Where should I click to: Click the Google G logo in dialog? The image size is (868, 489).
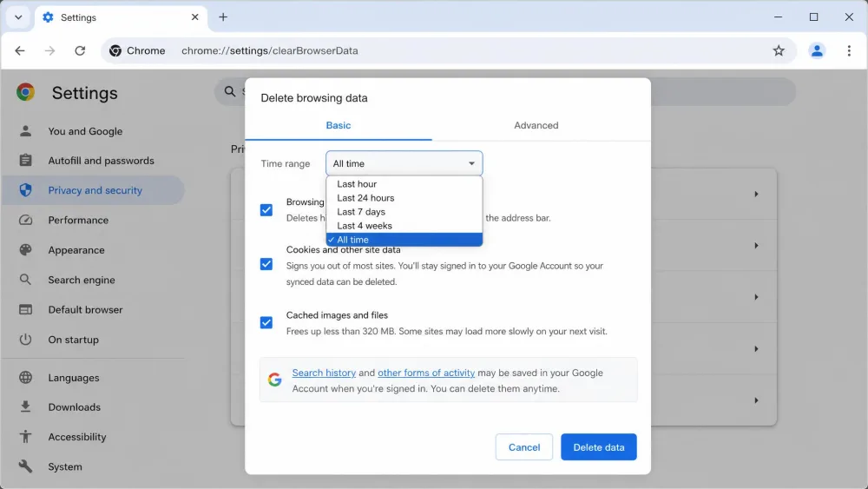tap(274, 380)
